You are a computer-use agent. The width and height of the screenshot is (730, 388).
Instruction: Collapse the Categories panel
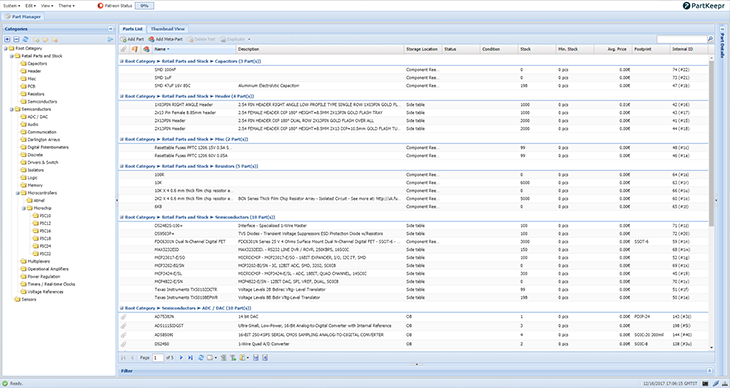coord(110,29)
